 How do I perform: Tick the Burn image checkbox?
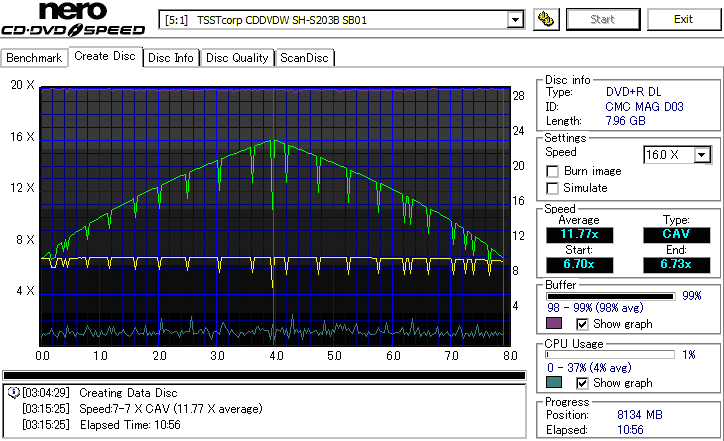[x=553, y=171]
